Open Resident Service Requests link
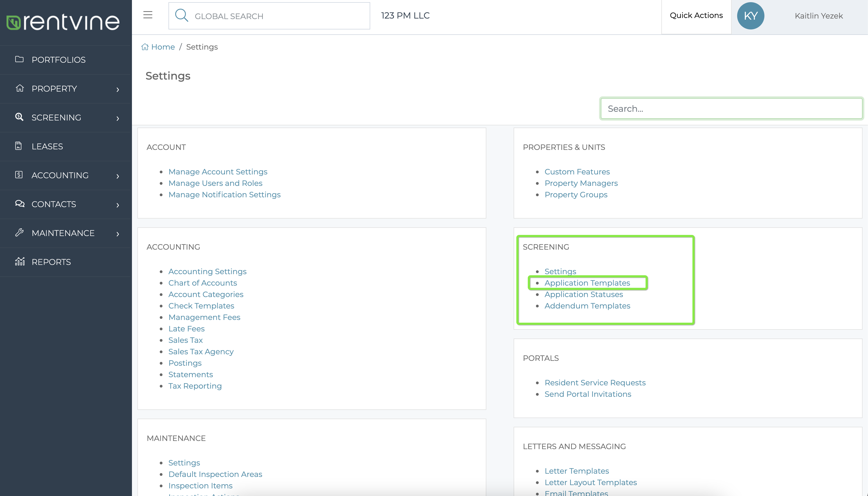 click(x=595, y=383)
